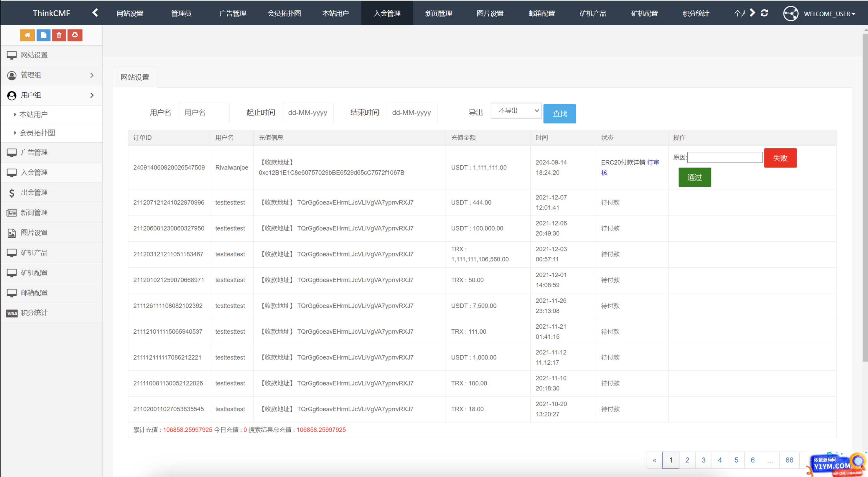Go to page 66 in pagination

point(789,460)
